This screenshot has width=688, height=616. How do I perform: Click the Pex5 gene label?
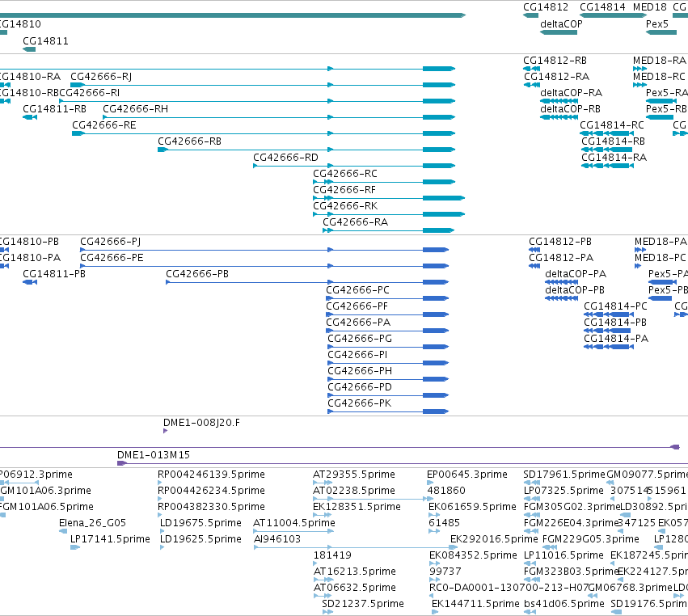pos(656,24)
